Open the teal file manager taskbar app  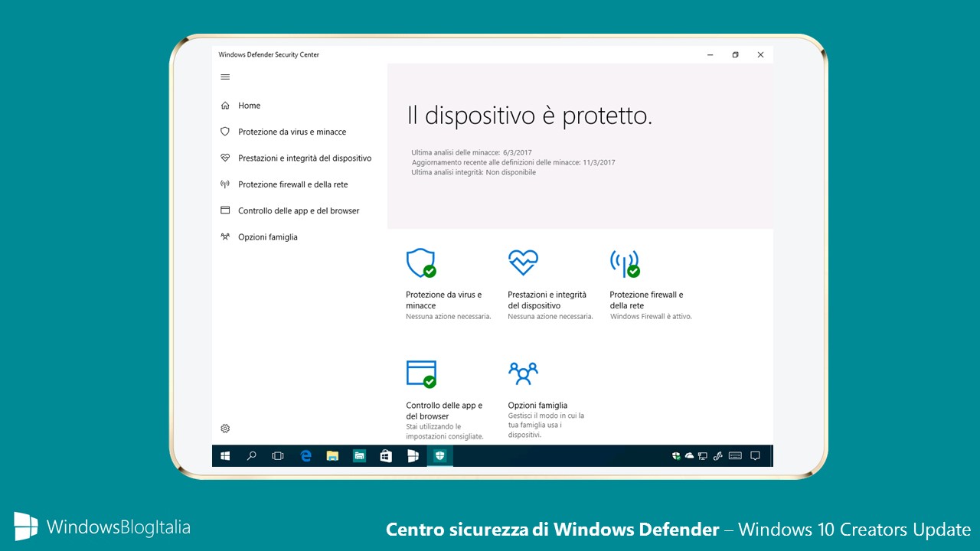point(359,456)
